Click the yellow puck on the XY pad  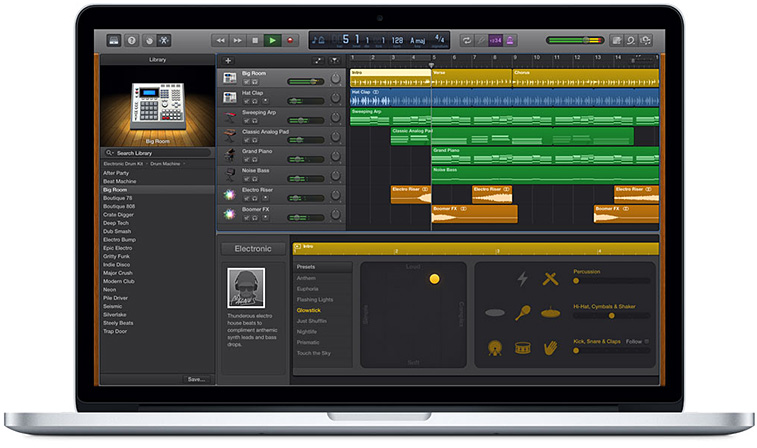coord(435,279)
